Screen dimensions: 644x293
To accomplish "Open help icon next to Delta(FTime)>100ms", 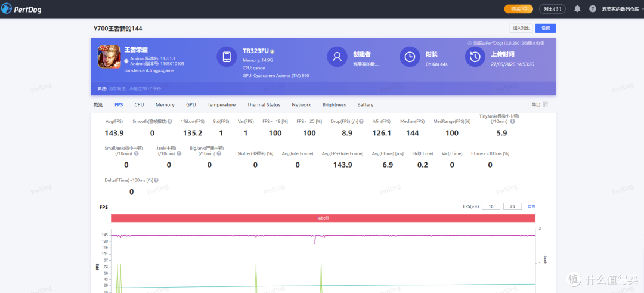I will [x=156, y=180].
